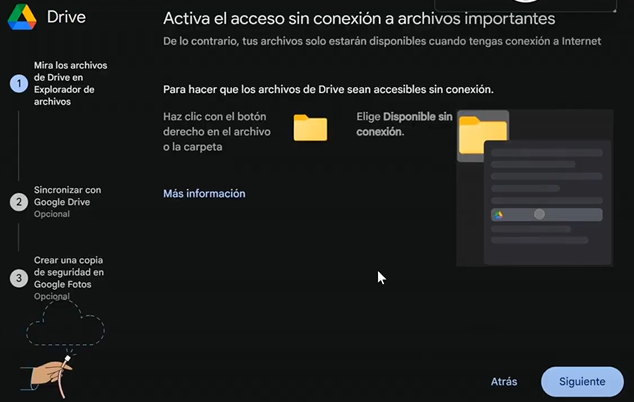
Task: Click the 'Haz clic con el botón derecho' instruction
Action: [216, 131]
